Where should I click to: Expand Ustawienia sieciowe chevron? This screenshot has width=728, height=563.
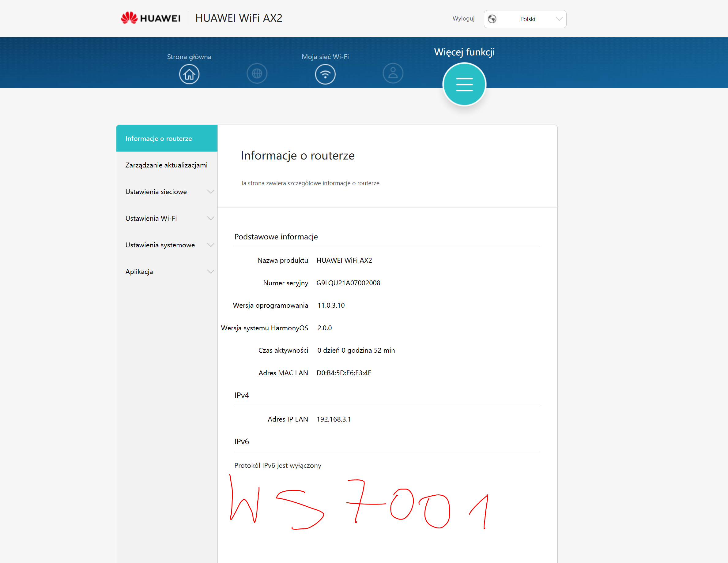click(211, 192)
